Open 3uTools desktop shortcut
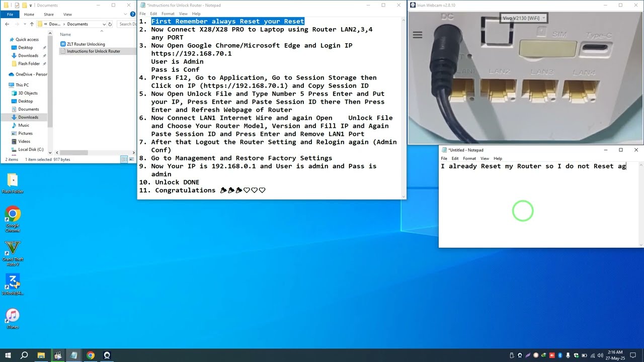 [x=13, y=285]
